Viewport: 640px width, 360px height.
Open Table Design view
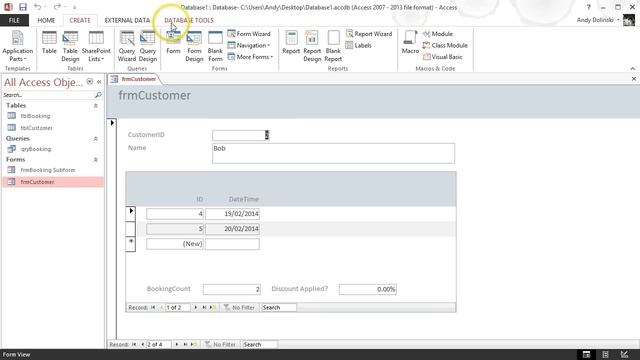(70, 47)
